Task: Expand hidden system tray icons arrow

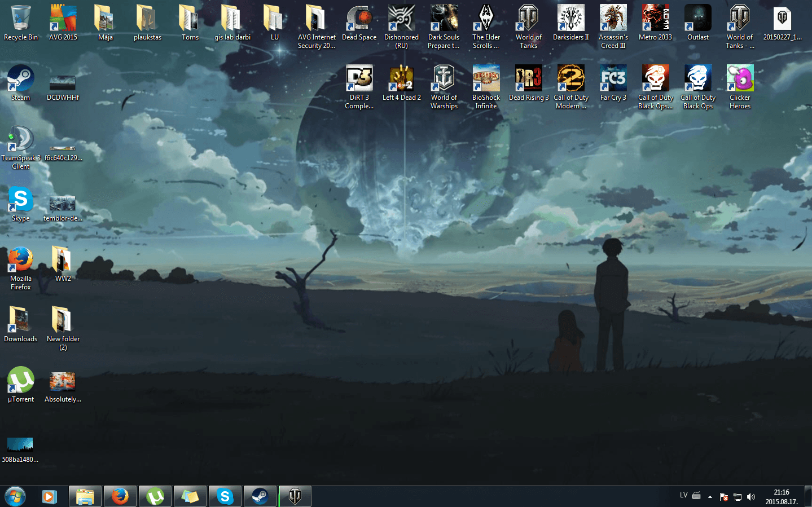Action: point(710,497)
